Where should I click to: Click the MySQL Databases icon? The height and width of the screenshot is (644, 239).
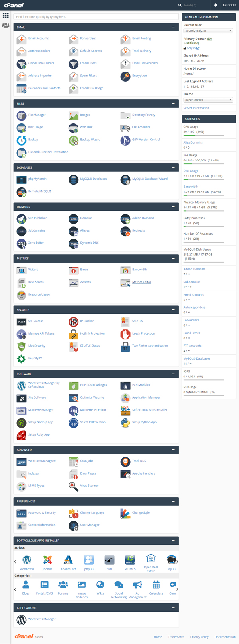[x=73, y=179]
